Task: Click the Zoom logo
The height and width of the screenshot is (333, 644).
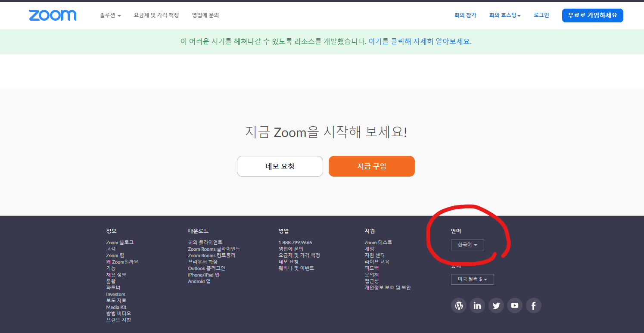Action: tap(53, 16)
